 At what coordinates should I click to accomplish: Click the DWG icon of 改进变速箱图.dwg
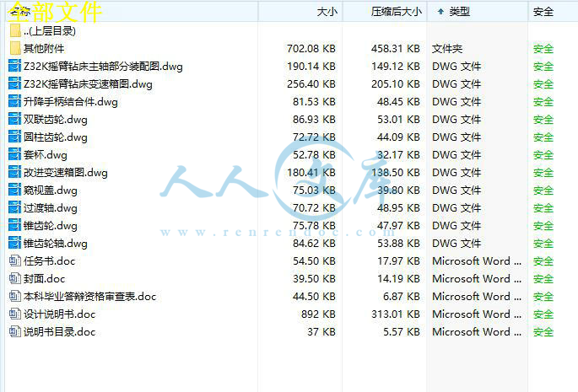[x=14, y=173]
